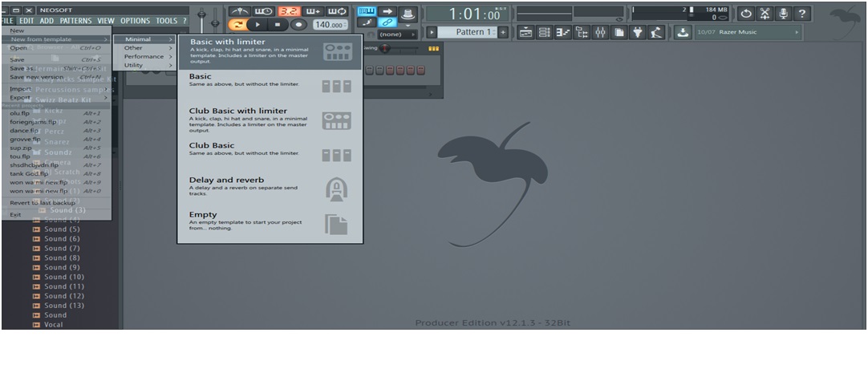Click the question mark help icon
Viewport: 868px width, 369px height.
click(x=802, y=14)
